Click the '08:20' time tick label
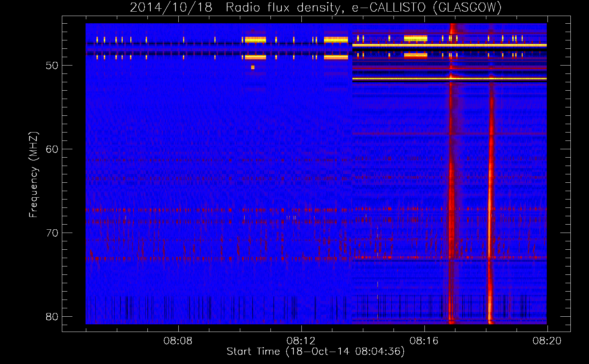 (x=547, y=341)
